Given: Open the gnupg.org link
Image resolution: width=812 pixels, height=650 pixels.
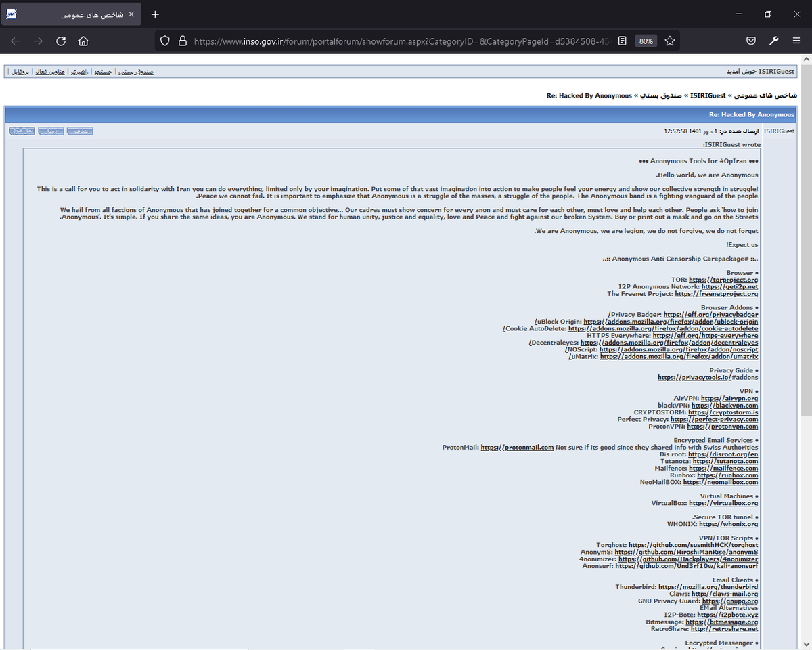Looking at the screenshot, I should (730, 601).
